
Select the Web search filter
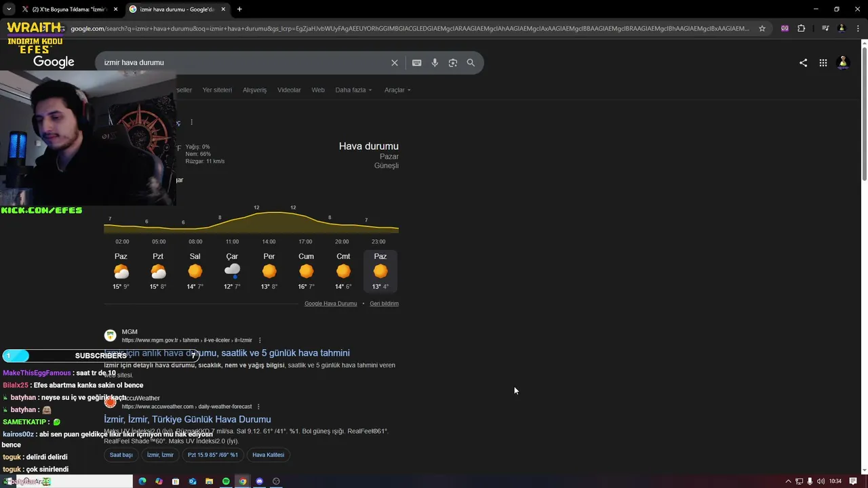pos(318,90)
